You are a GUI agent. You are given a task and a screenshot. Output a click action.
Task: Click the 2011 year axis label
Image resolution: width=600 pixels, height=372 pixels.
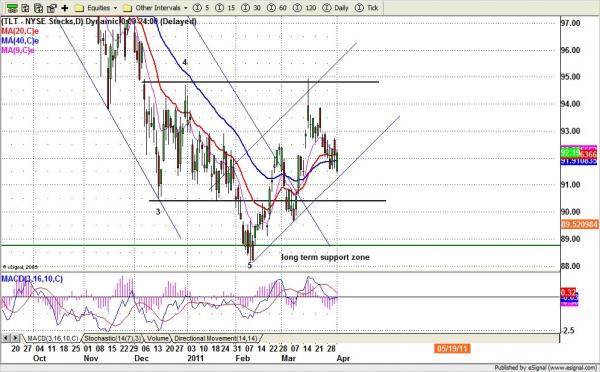tap(197, 359)
